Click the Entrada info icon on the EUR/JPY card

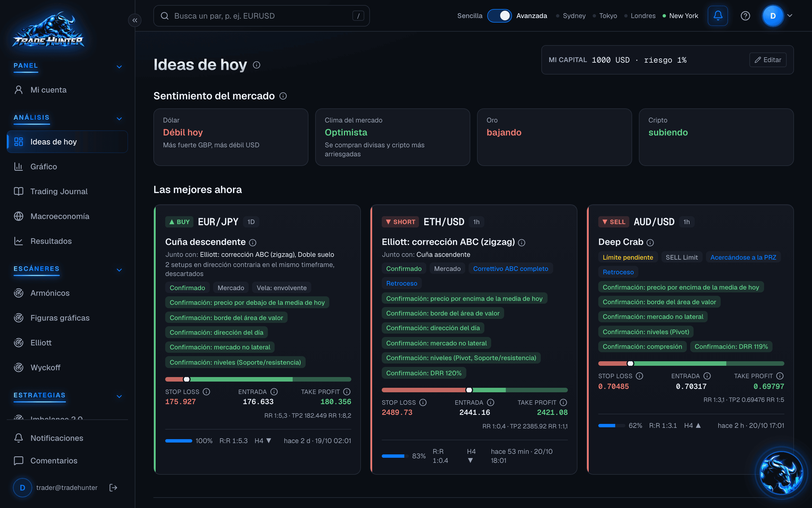click(x=274, y=392)
